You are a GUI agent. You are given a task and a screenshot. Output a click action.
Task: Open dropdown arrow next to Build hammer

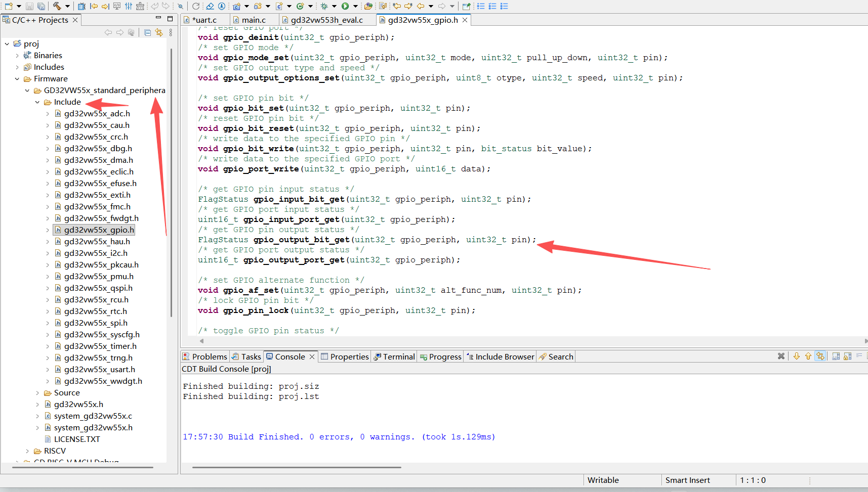[67, 6]
